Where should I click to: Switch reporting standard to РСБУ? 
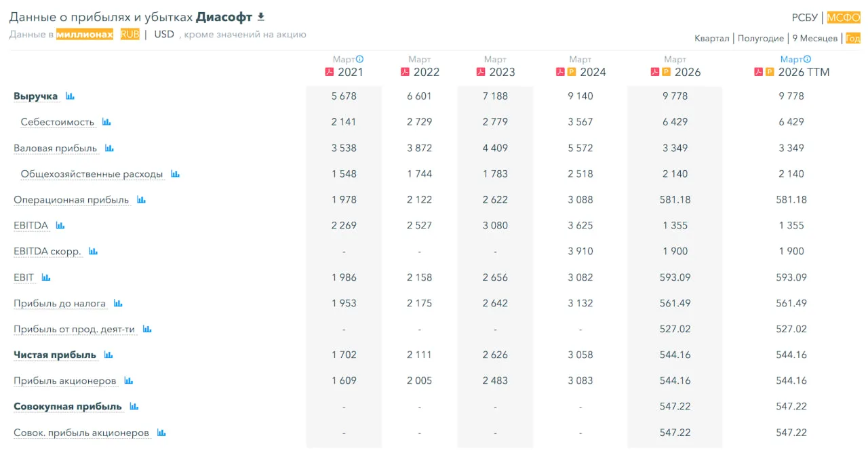pos(805,18)
